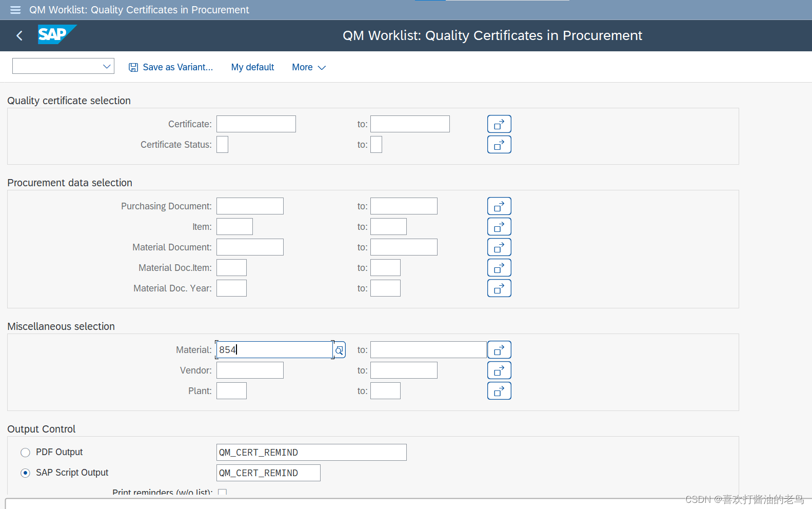
Task: Open multiple selection for Purchasing Document
Action: pyautogui.click(x=499, y=206)
